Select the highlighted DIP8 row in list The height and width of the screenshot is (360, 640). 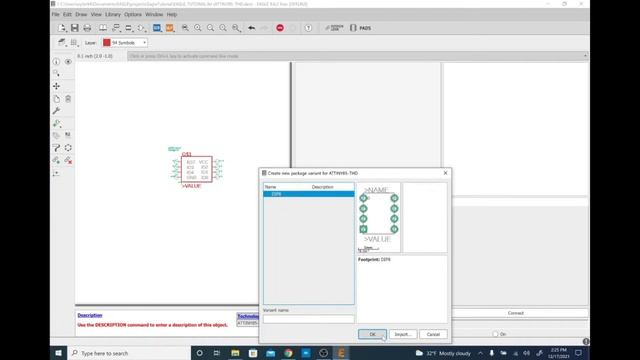point(309,194)
